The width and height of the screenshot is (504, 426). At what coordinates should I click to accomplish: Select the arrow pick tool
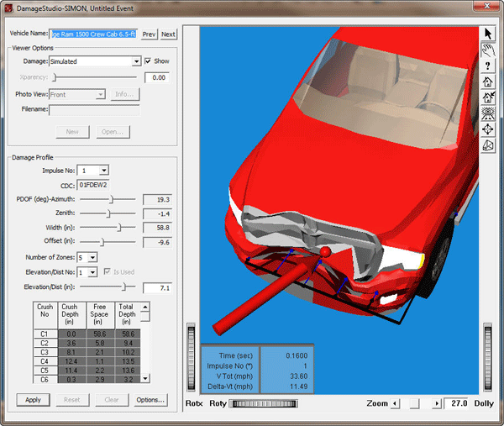(489, 34)
